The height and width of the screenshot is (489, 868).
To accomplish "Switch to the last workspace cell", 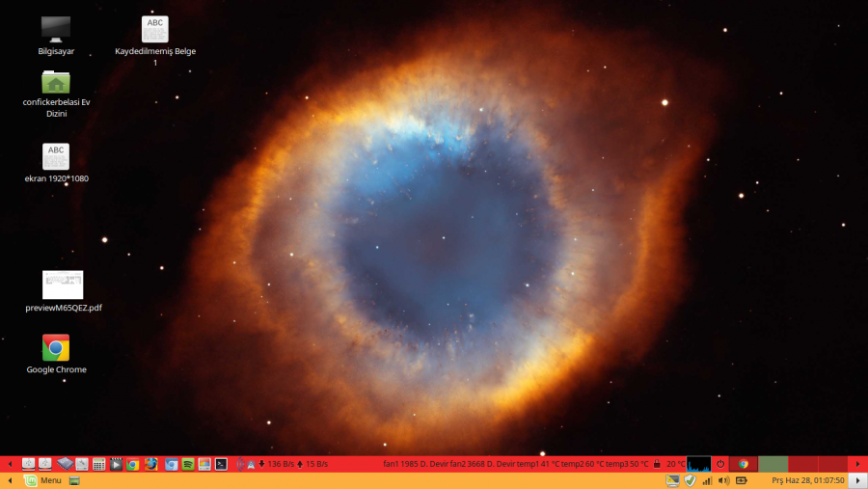I will pos(832,464).
